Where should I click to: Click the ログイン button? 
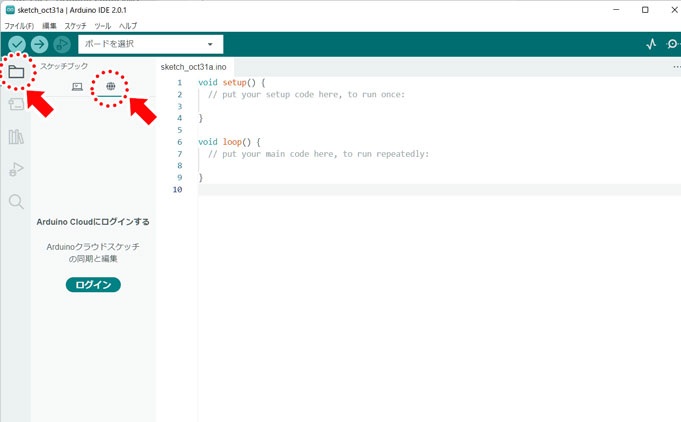click(x=93, y=285)
